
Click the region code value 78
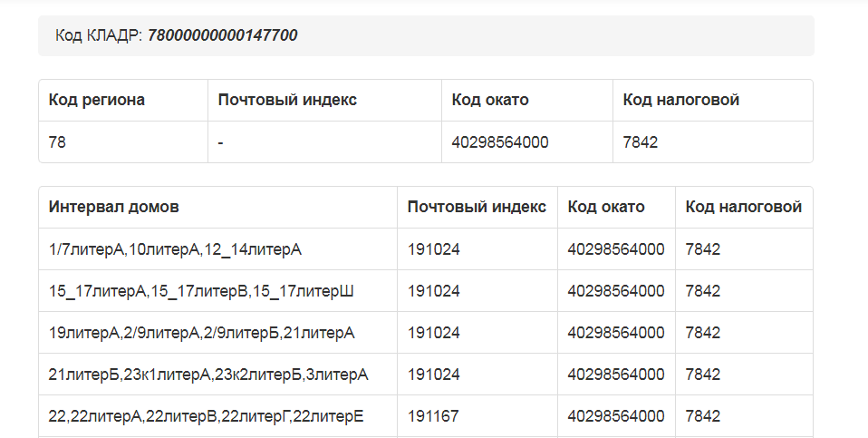[x=57, y=142]
